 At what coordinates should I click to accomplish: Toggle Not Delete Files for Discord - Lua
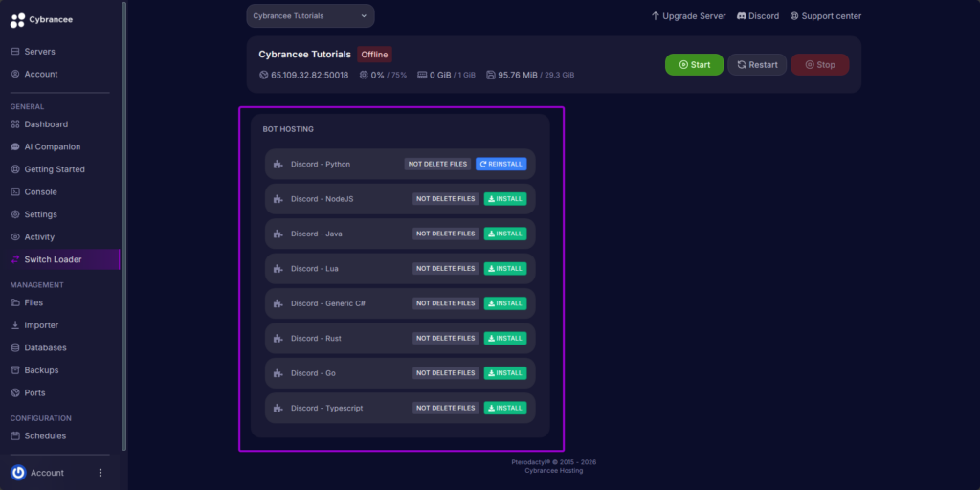coord(446,269)
